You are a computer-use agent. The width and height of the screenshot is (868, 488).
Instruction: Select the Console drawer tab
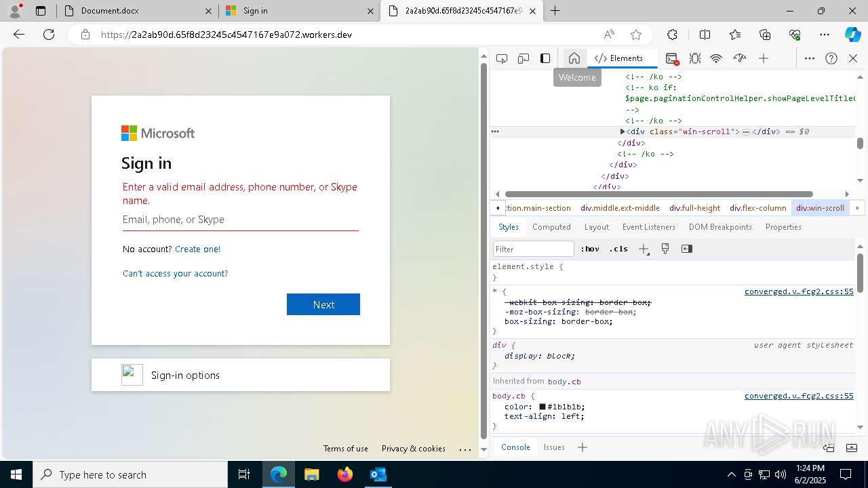tap(515, 447)
